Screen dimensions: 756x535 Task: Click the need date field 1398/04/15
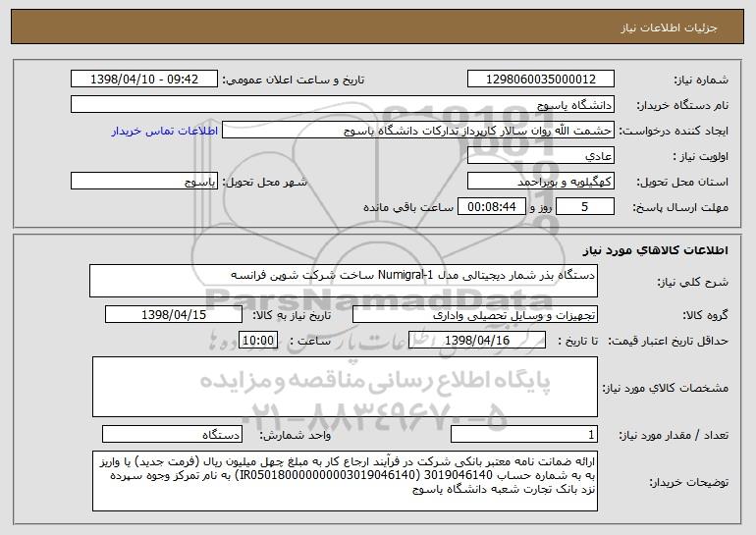(x=174, y=315)
